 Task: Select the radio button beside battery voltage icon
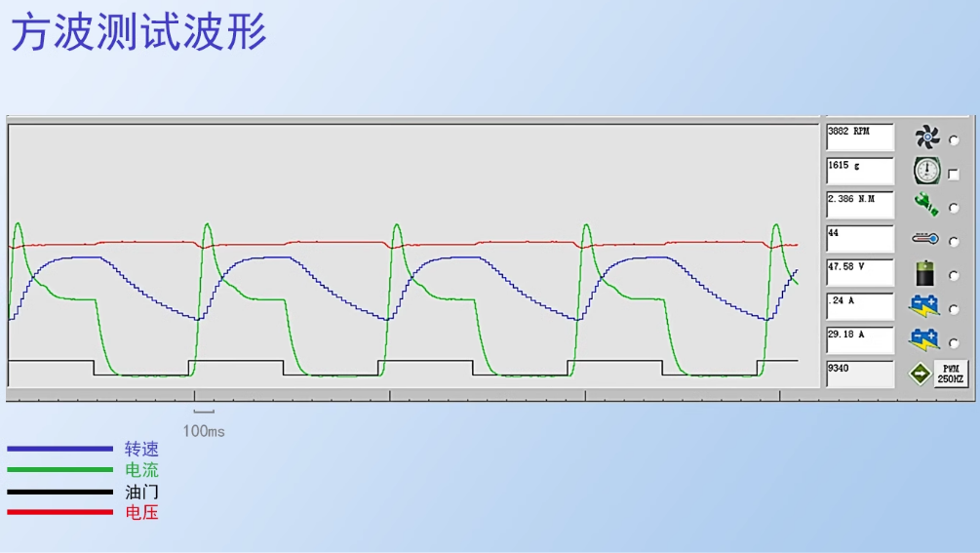click(x=954, y=275)
